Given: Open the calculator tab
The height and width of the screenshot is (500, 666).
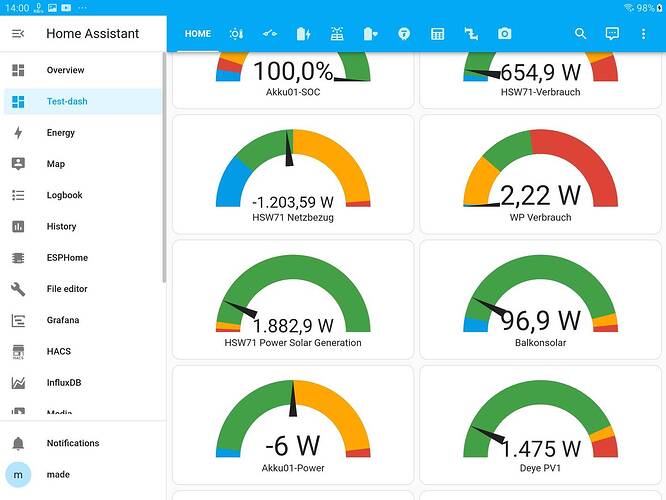Looking at the screenshot, I should tap(437, 34).
